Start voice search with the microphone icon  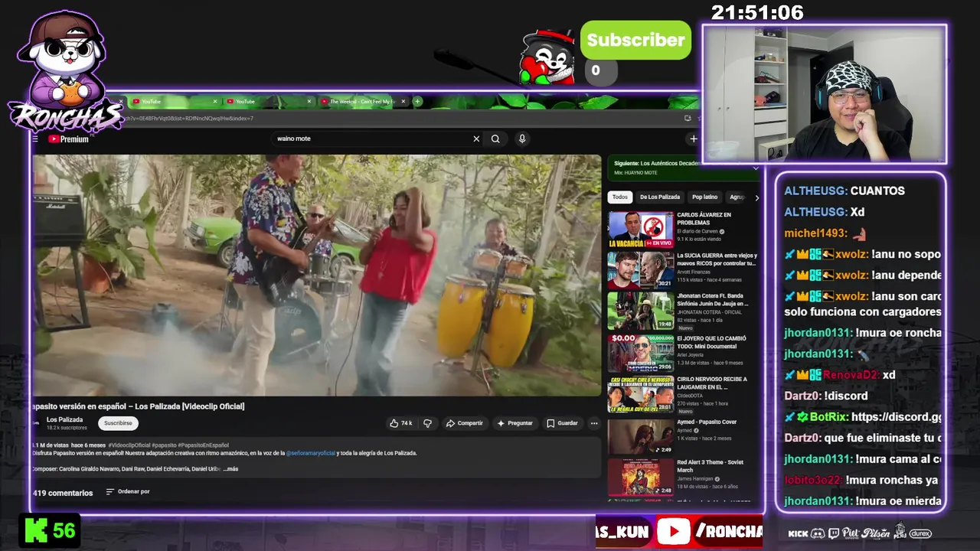coord(522,139)
